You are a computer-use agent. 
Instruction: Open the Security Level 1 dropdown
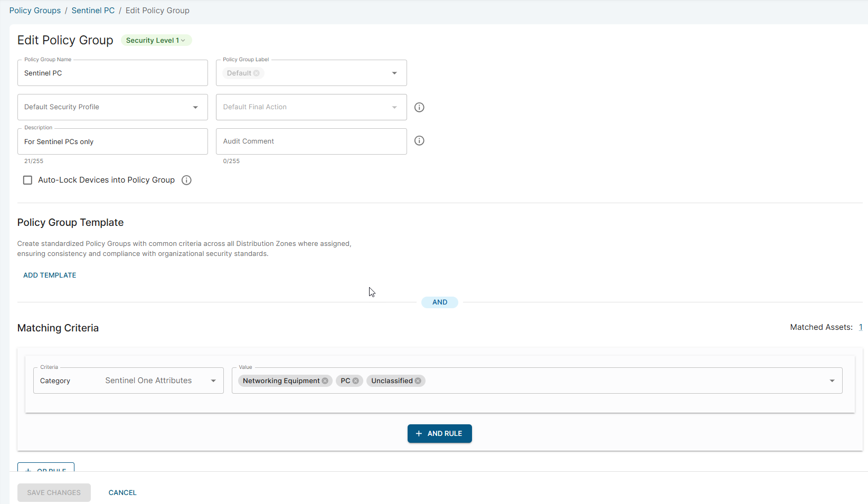coord(156,41)
